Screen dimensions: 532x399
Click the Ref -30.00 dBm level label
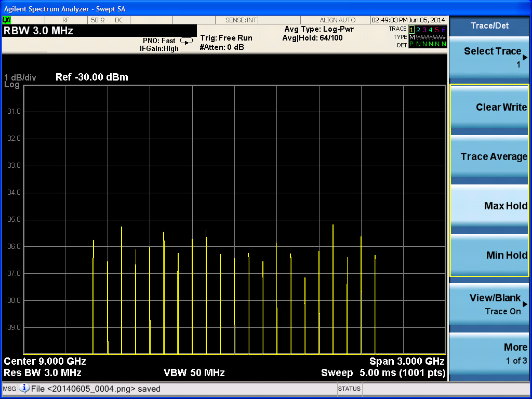pos(91,77)
